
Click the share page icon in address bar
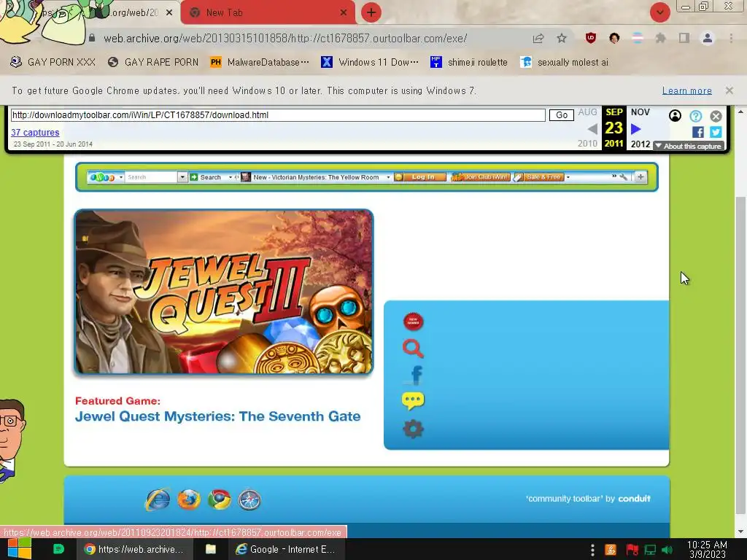538,39
